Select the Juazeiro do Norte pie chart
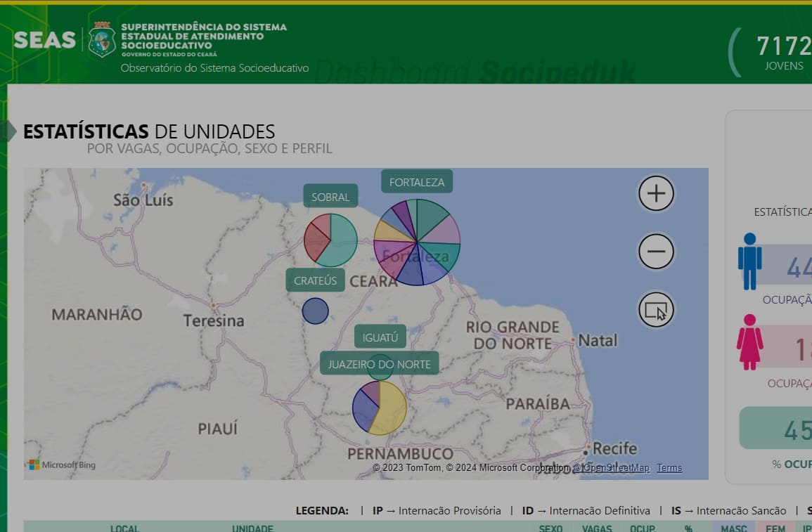This screenshot has width=812, height=532. click(x=380, y=408)
